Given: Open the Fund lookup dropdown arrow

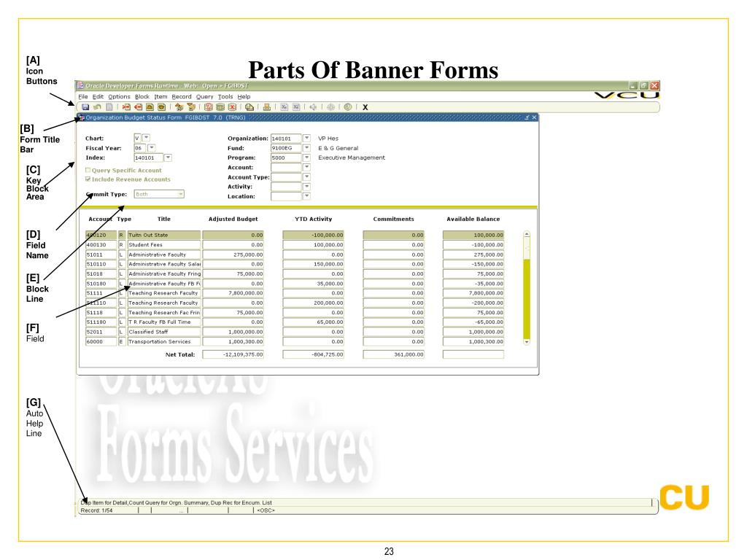Looking at the screenshot, I should click(x=307, y=147).
